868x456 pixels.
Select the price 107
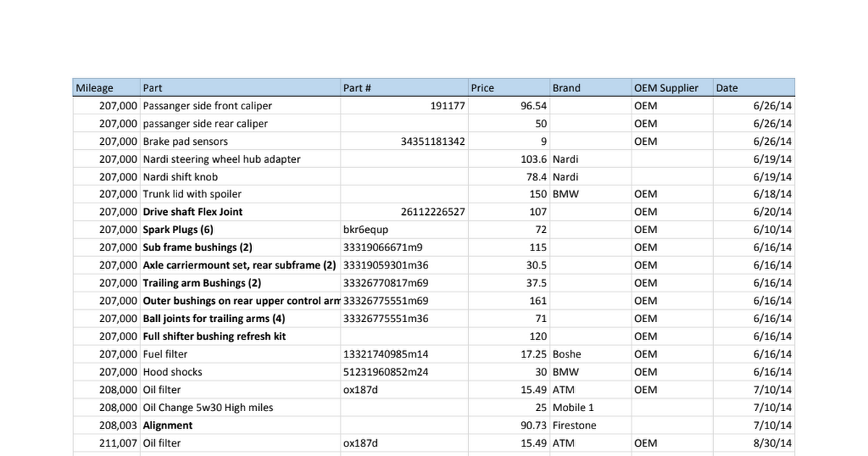point(509,212)
